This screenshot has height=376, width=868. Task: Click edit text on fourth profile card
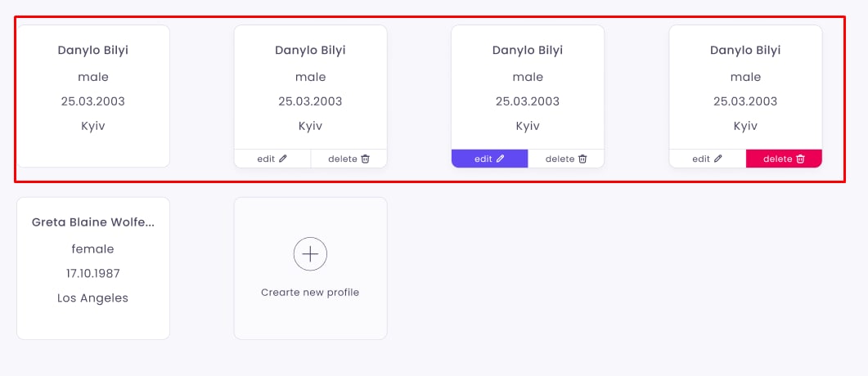[701, 159]
